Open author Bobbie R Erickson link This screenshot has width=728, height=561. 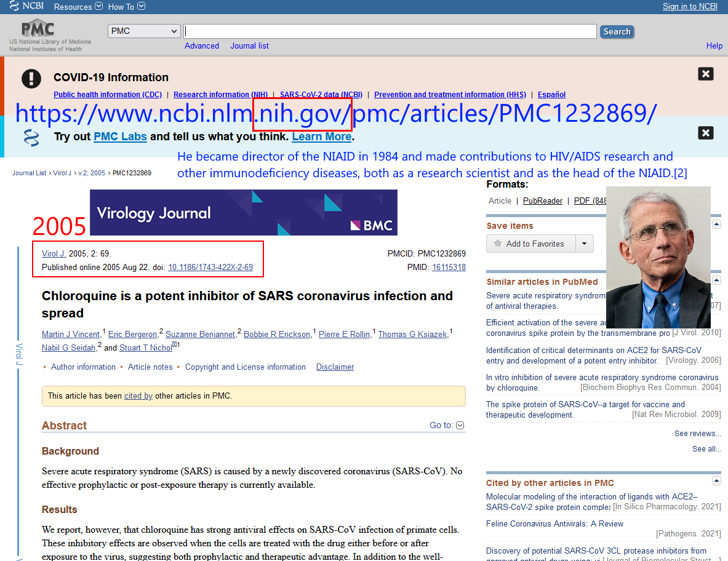pyautogui.click(x=277, y=334)
